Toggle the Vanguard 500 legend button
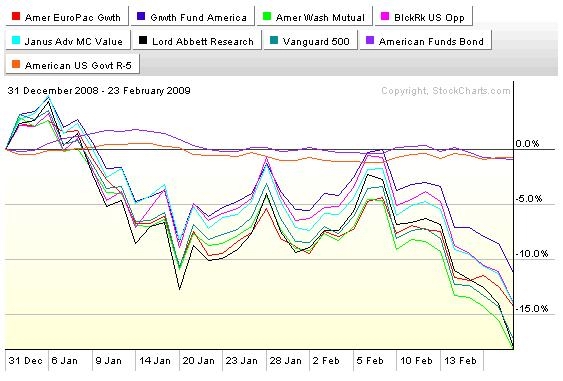563x381 pixels. [310, 41]
